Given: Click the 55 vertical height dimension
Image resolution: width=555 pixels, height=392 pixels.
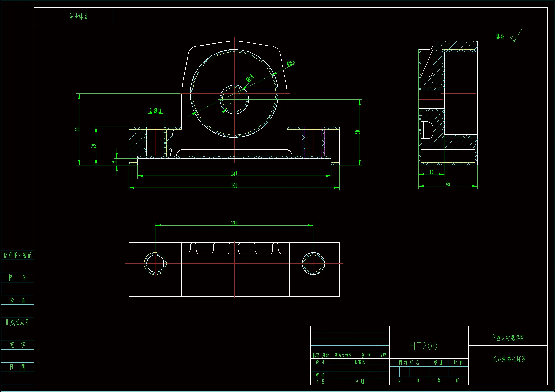Looking at the screenshot, I should coord(77,129).
